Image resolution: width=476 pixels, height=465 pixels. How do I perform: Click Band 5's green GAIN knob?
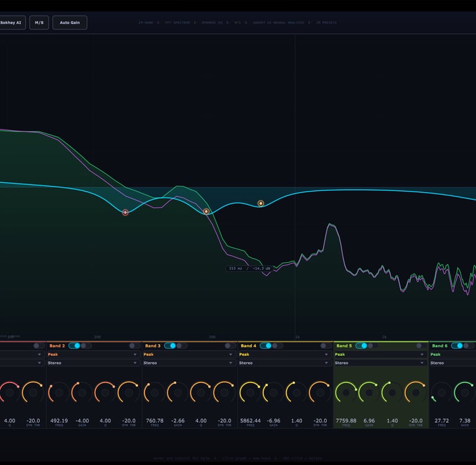point(369,392)
